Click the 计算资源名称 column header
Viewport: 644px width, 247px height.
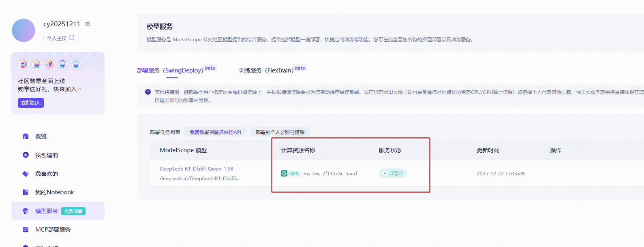(298, 150)
